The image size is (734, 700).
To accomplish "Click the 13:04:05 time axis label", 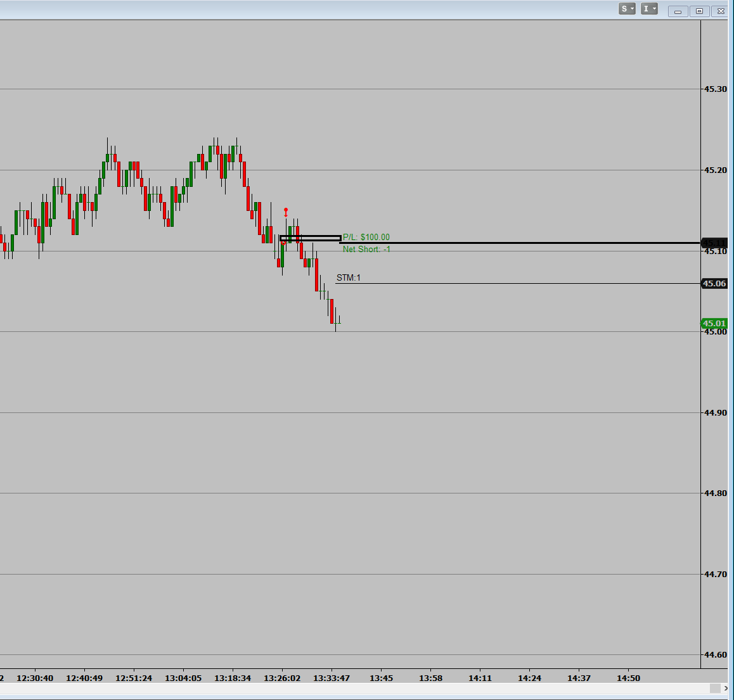I will [x=184, y=678].
